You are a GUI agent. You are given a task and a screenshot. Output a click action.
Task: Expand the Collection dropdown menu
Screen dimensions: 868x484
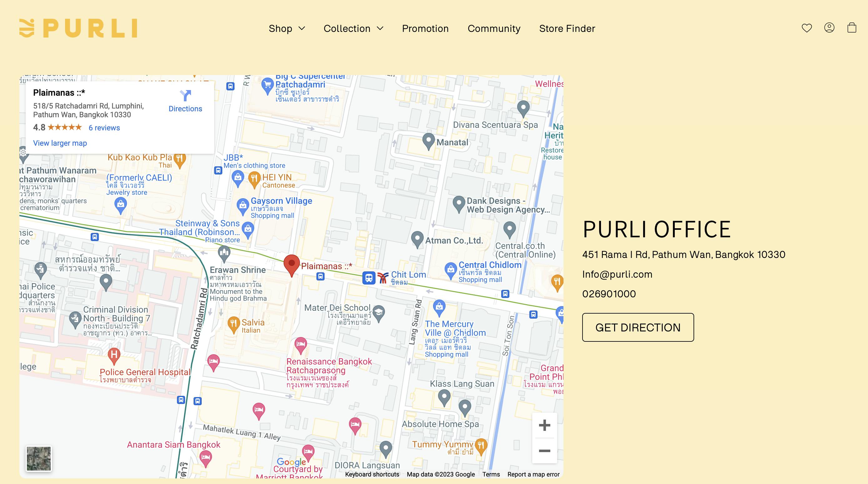click(353, 28)
